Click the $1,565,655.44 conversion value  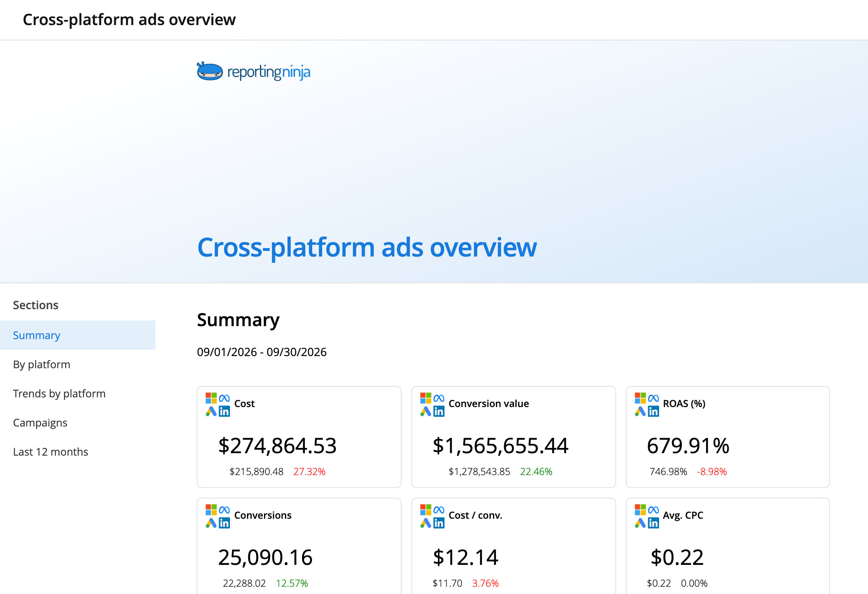[x=500, y=445]
